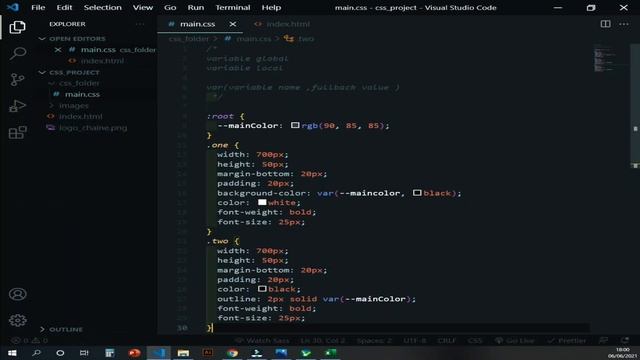The width and height of the screenshot is (640, 360).
Task: Open the Extensions view
Action: [x=17, y=132]
